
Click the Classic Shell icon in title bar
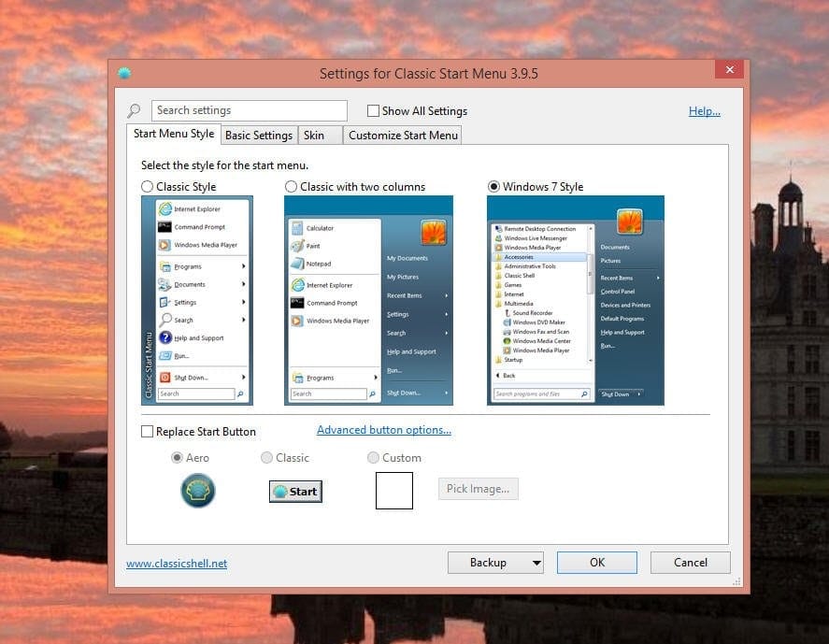(x=124, y=73)
